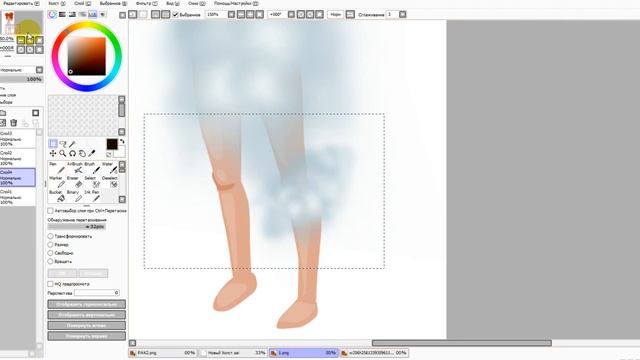This screenshot has width=640, height=360.
Task: Enable auto-select layer on Ctrl+drag checkbox
Action: (51, 211)
